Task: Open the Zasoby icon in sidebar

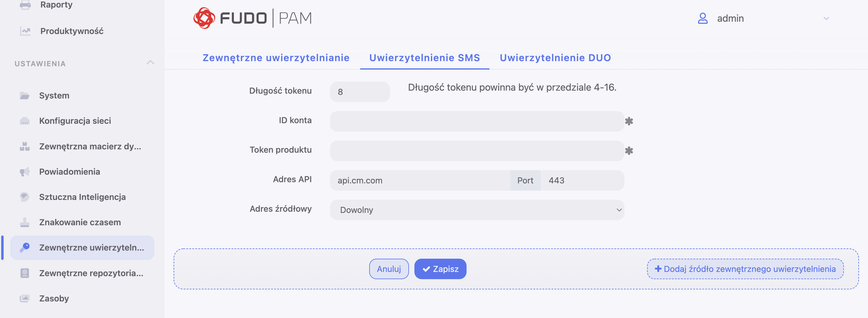Action: pos(25,298)
